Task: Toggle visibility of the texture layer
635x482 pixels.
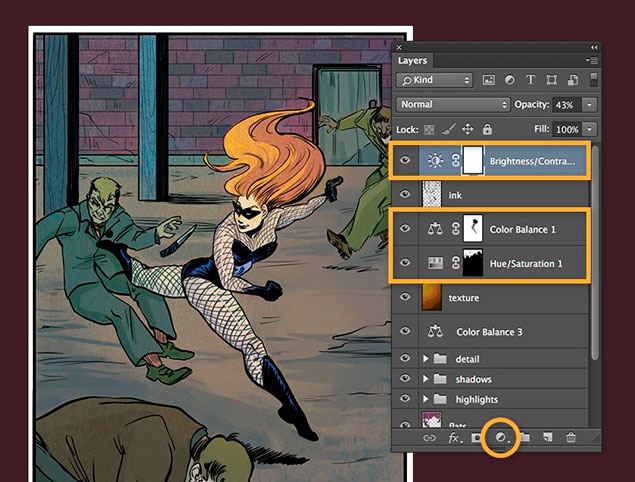Action: pyautogui.click(x=405, y=297)
